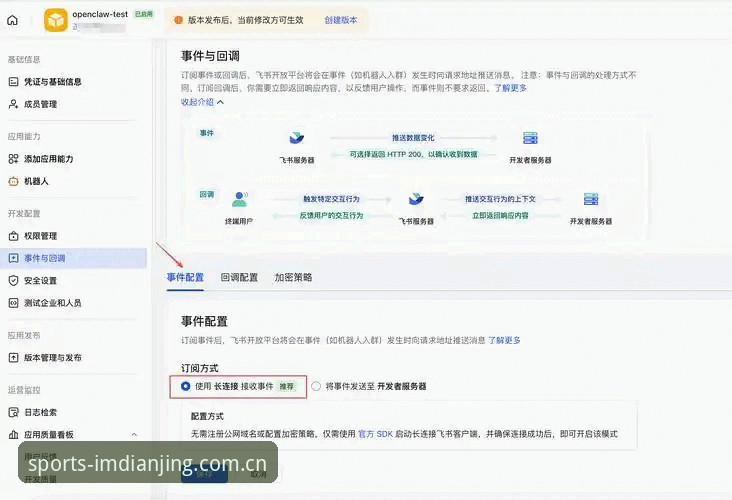
Task: Click the 开发者服务器 icon in the 事件 row
Action: click(x=530, y=138)
